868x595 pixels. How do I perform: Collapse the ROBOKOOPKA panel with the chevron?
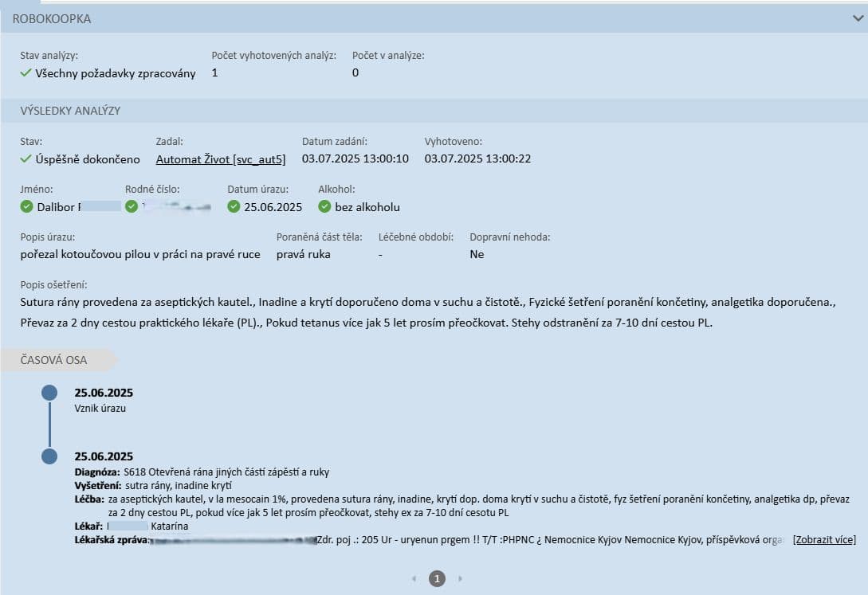point(858,18)
